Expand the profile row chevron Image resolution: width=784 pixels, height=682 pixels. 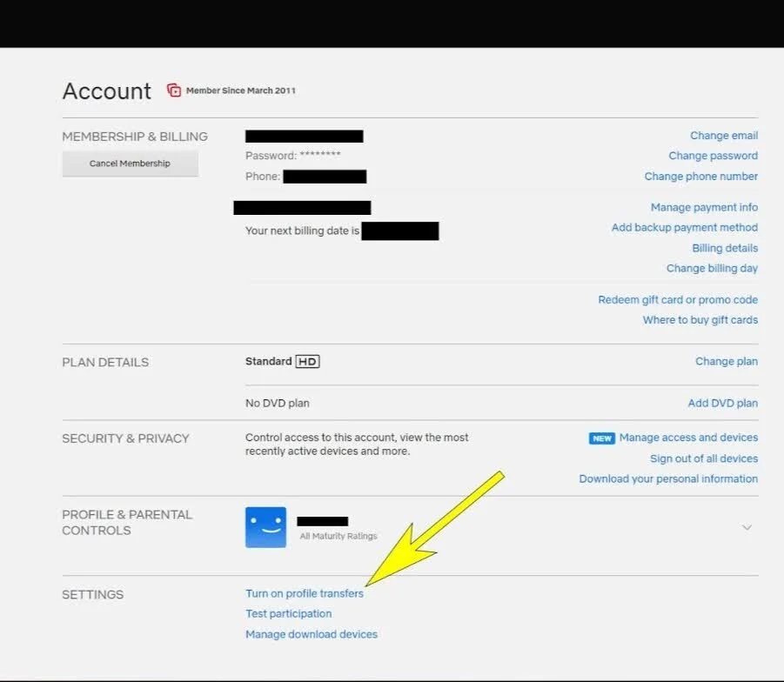[747, 527]
